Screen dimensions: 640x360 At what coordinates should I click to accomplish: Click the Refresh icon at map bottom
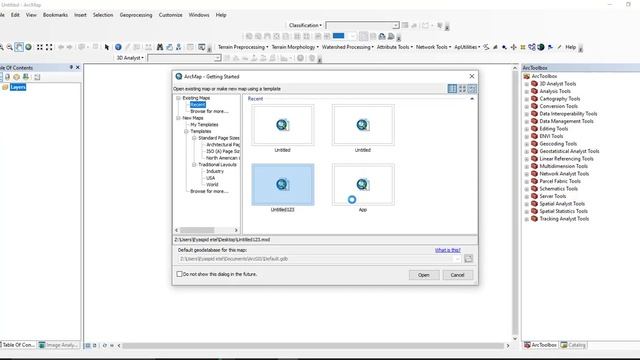pyautogui.click(x=104, y=345)
